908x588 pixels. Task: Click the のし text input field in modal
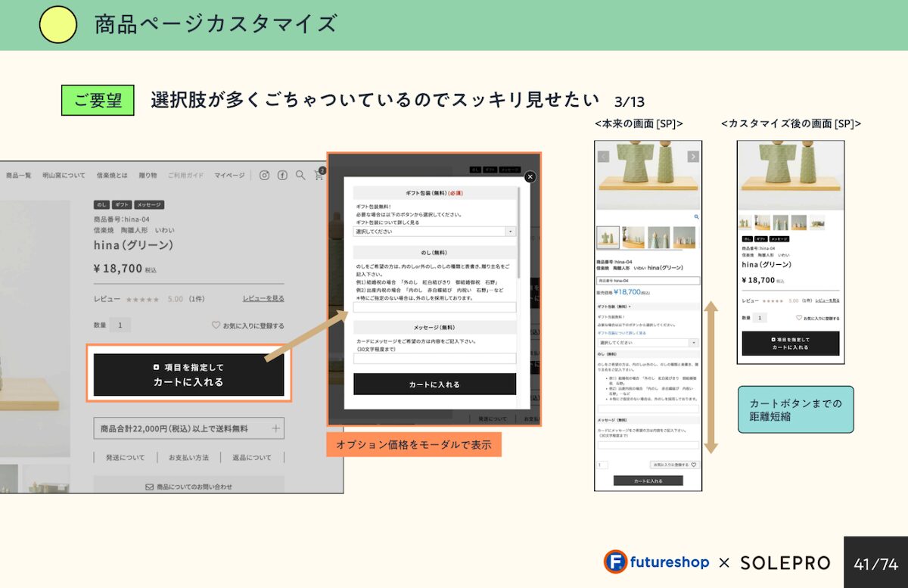[x=434, y=307]
